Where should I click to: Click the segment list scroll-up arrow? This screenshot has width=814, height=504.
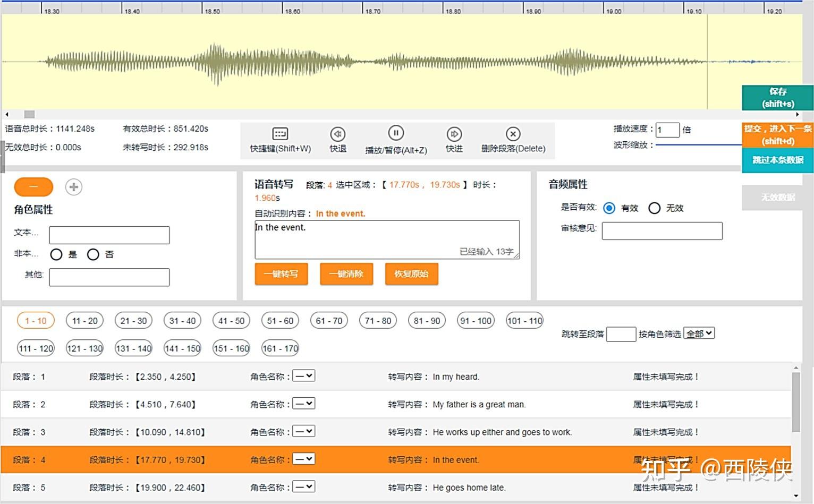(x=796, y=368)
